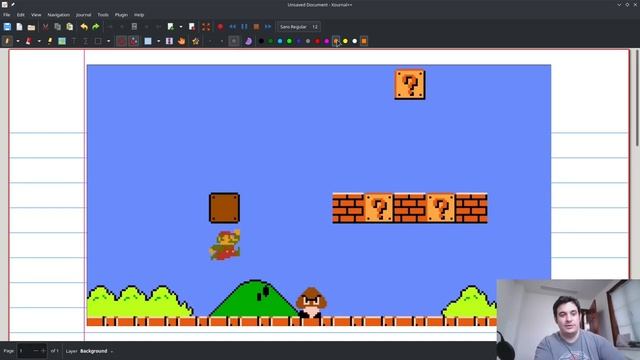Save the document with the floppy disk icon
Viewport: 640px width, 360px height.
[7, 27]
